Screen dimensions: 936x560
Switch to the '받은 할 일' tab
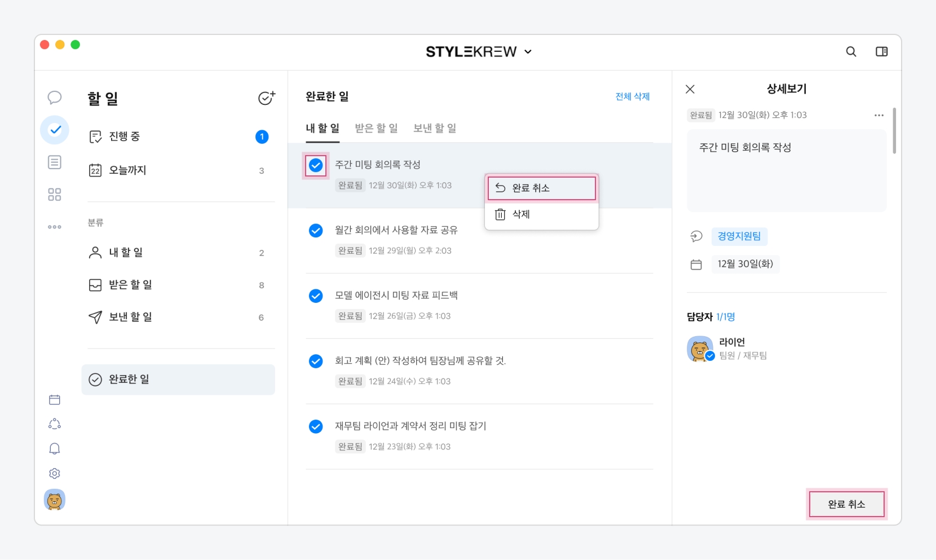376,129
